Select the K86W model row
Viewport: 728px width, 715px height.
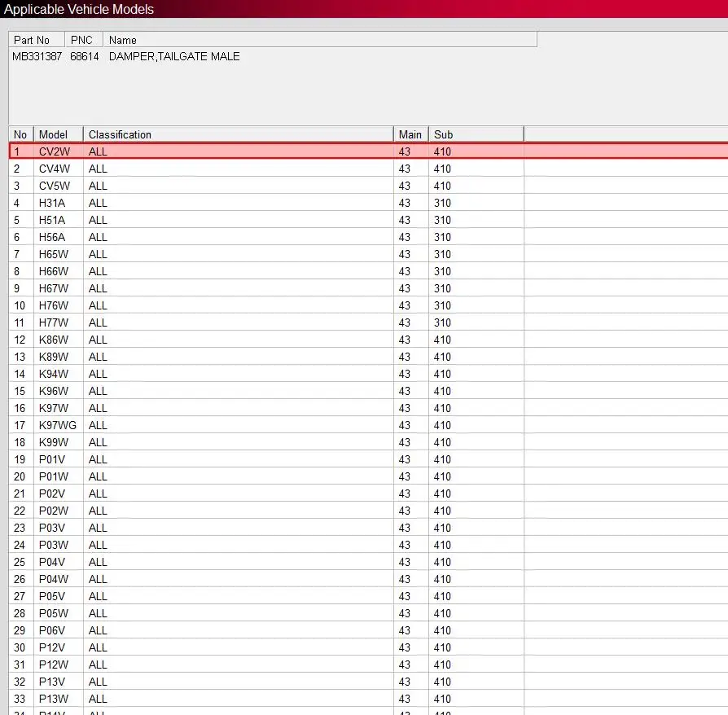pyautogui.click(x=369, y=340)
